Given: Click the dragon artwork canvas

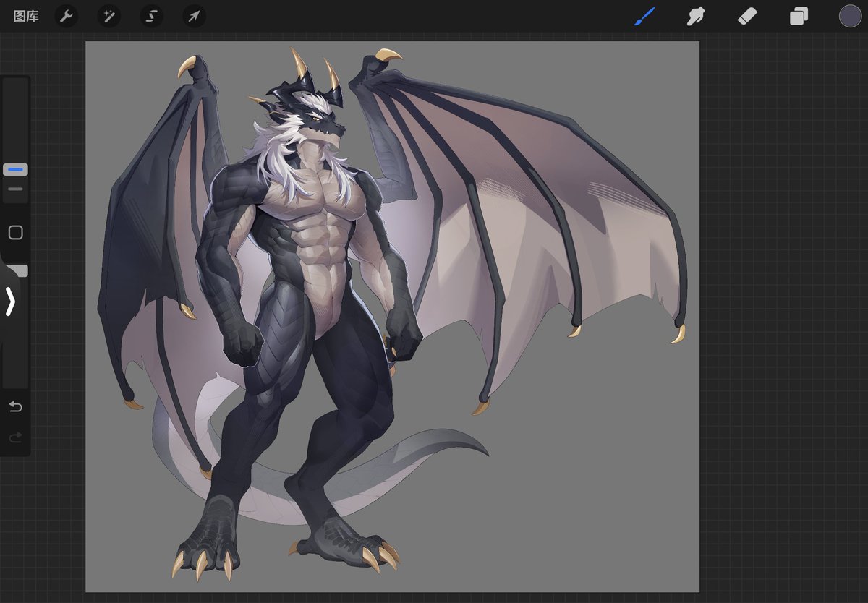Looking at the screenshot, I should click(x=392, y=317).
